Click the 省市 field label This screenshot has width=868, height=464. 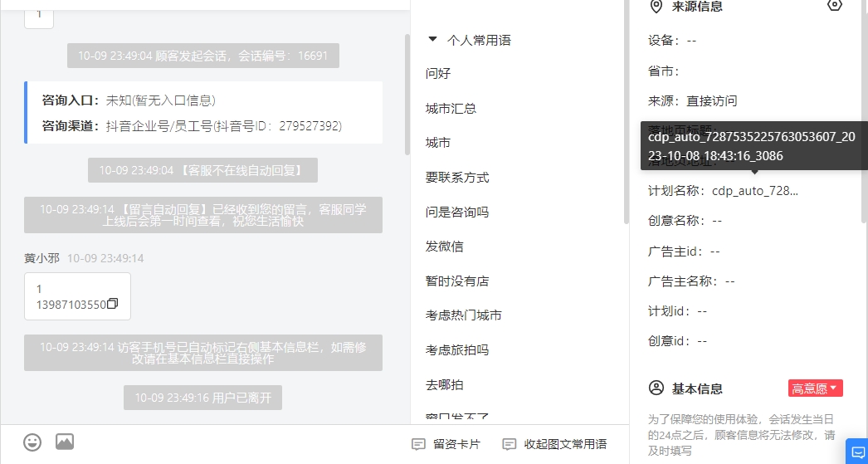point(664,71)
